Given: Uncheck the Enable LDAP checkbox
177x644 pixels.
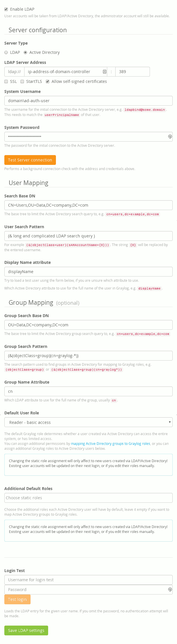Looking at the screenshot, I should (x=6, y=9).
